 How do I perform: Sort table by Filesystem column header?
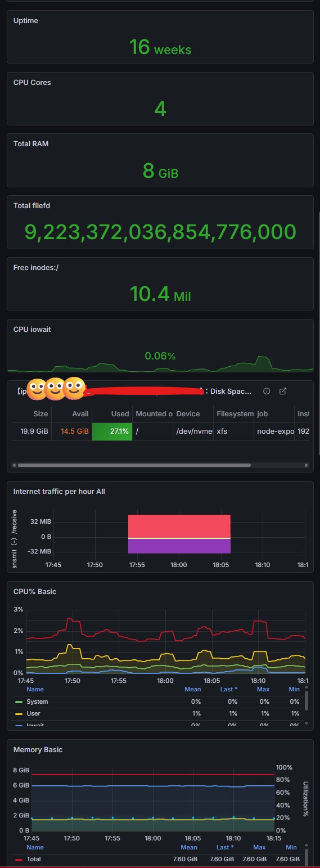pyautogui.click(x=235, y=413)
